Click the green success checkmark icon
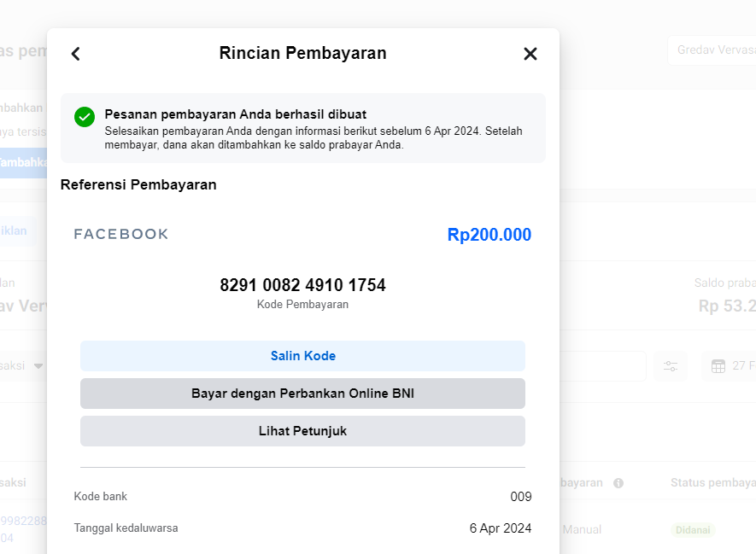Screen dimensions: 756x554 [84, 117]
